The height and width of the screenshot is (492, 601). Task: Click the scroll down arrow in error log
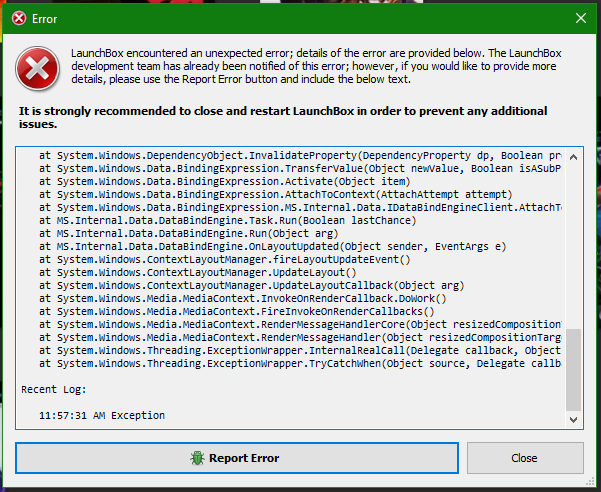573,420
